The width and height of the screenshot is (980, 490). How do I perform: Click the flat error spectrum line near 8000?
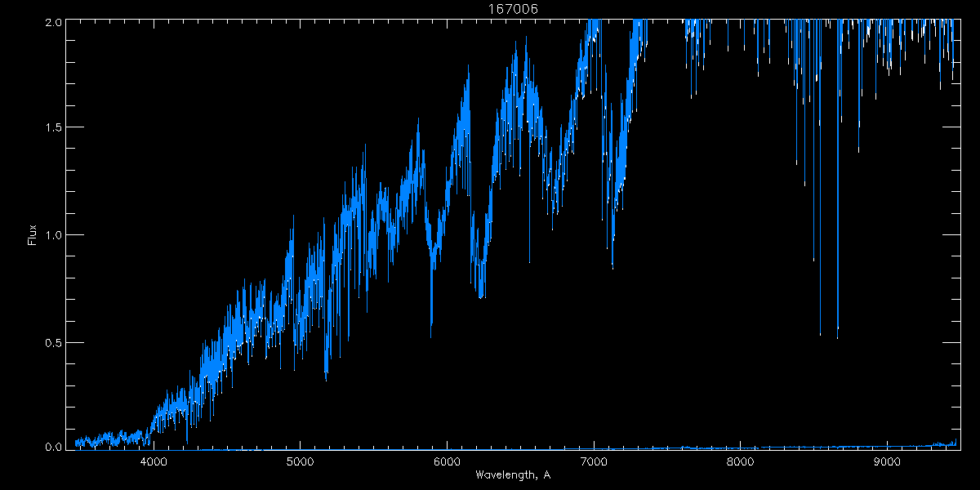(x=740, y=447)
